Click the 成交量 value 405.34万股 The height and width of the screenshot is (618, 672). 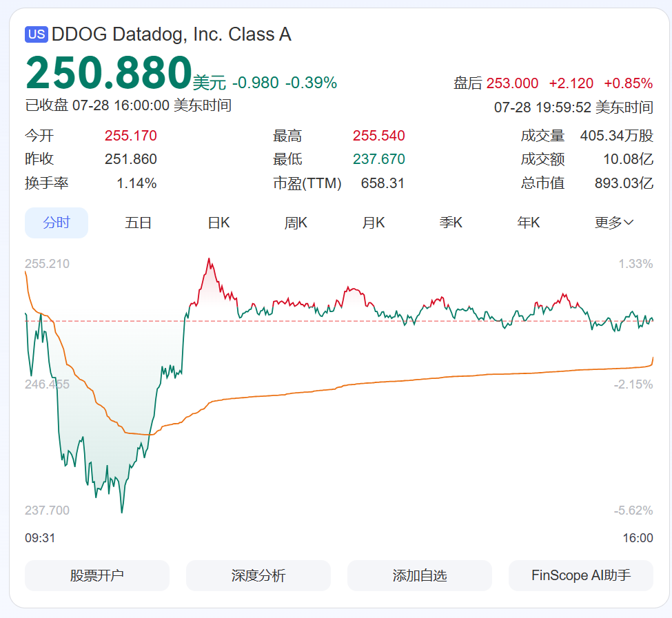pyautogui.click(x=617, y=136)
